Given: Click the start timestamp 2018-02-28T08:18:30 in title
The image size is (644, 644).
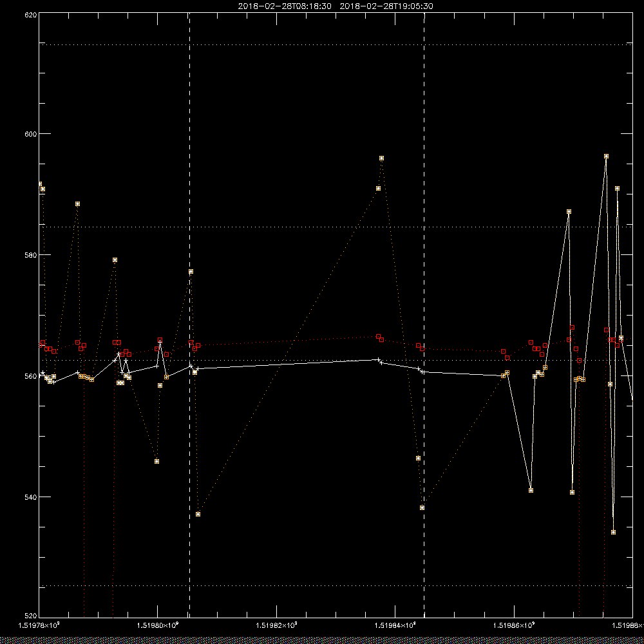Looking at the screenshot, I should [285, 6].
